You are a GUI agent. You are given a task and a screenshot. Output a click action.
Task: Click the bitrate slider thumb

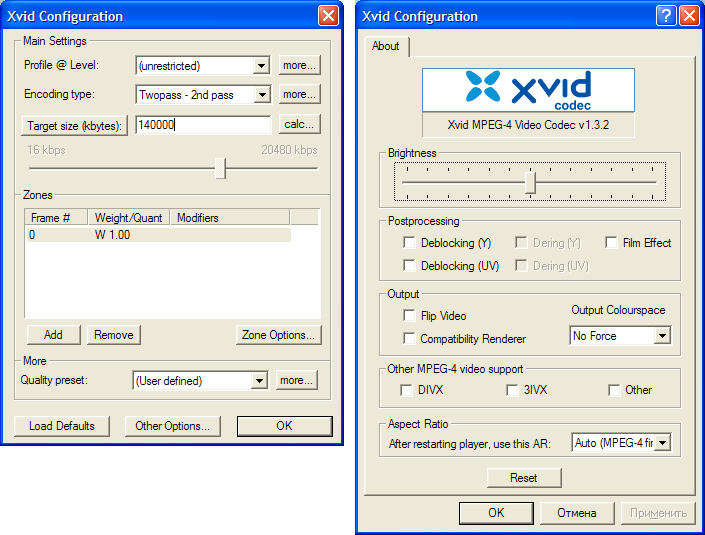[x=220, y=168]
